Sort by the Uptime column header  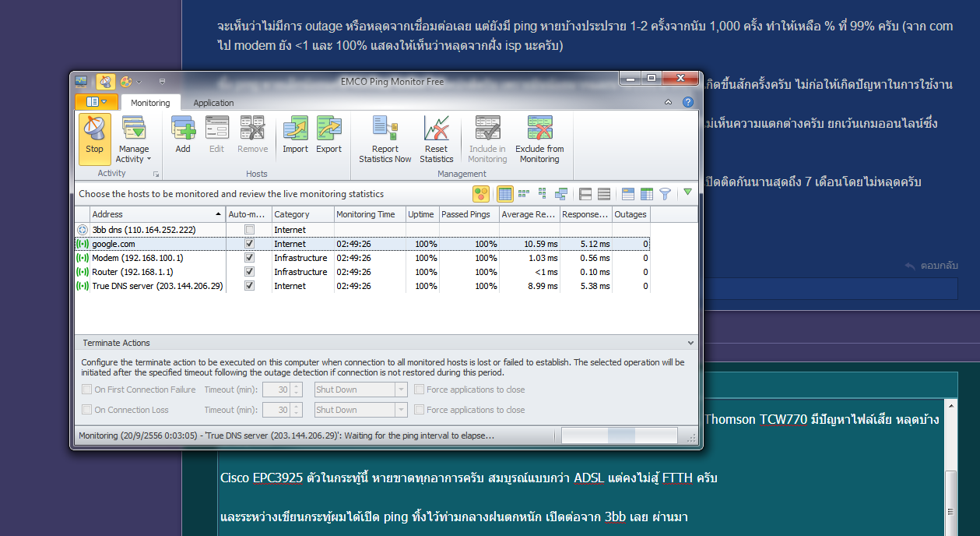coord(422,214)
